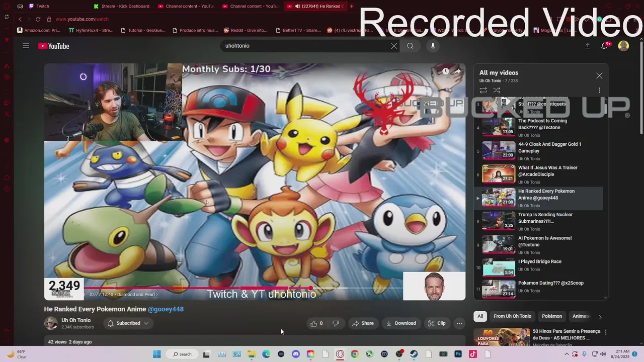Reload the page with the refresh icon
Screen dimensions: 644x362
click(x=38, y=19)
